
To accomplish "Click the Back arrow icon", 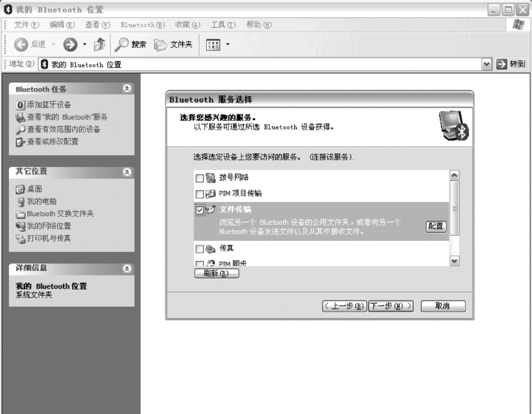I will pyautogui.click(x=21, y=44).
